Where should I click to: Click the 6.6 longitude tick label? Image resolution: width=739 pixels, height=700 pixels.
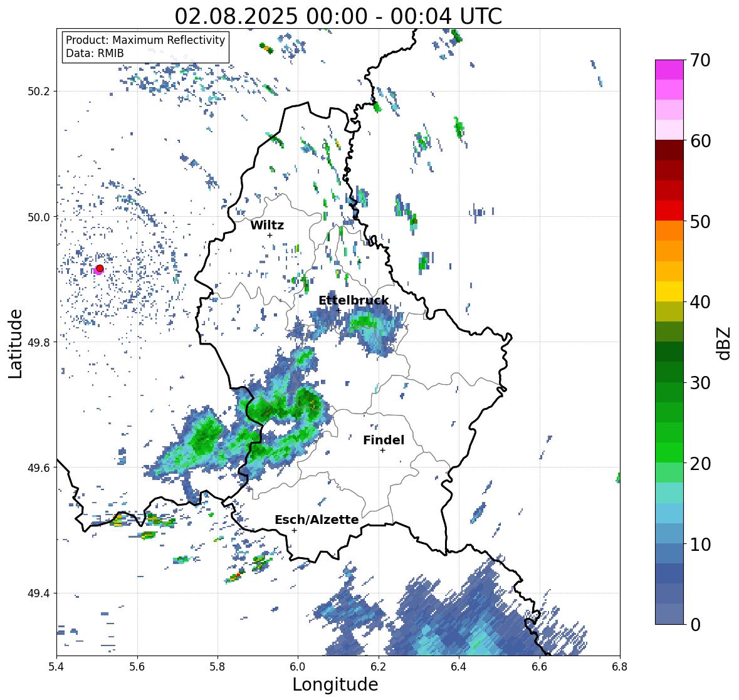pos(540,667)
